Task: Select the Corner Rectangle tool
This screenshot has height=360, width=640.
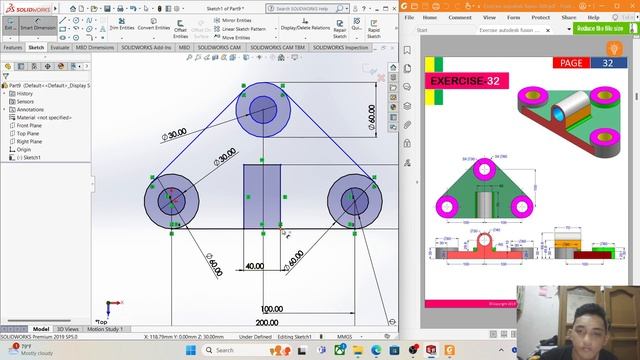Action: pyautogui.click(x=62, y=29)
